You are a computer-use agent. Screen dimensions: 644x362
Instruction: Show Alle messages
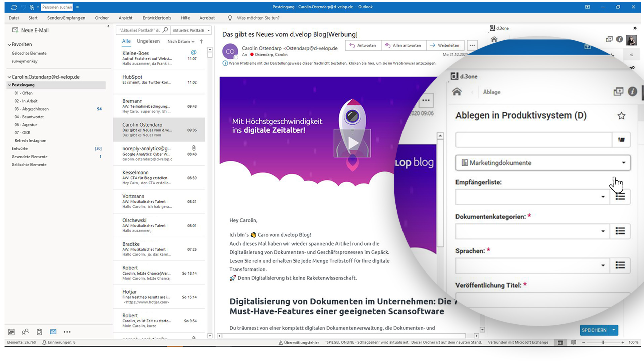126,41
